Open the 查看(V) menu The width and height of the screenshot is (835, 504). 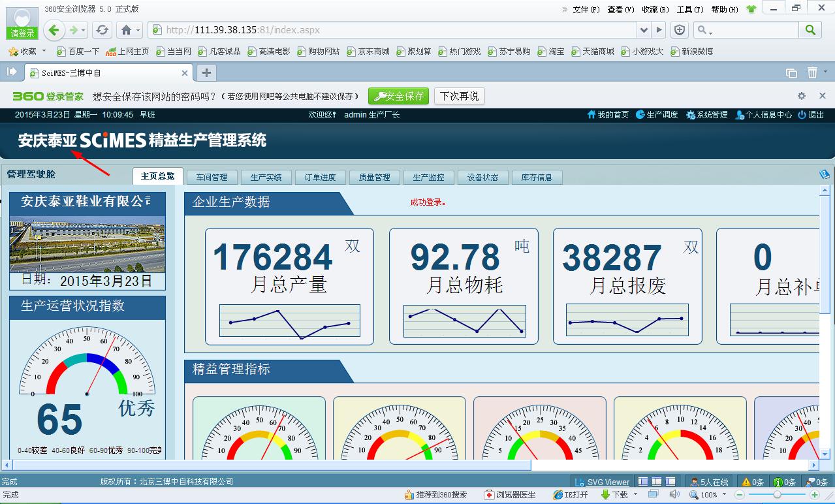coord(620,9)
